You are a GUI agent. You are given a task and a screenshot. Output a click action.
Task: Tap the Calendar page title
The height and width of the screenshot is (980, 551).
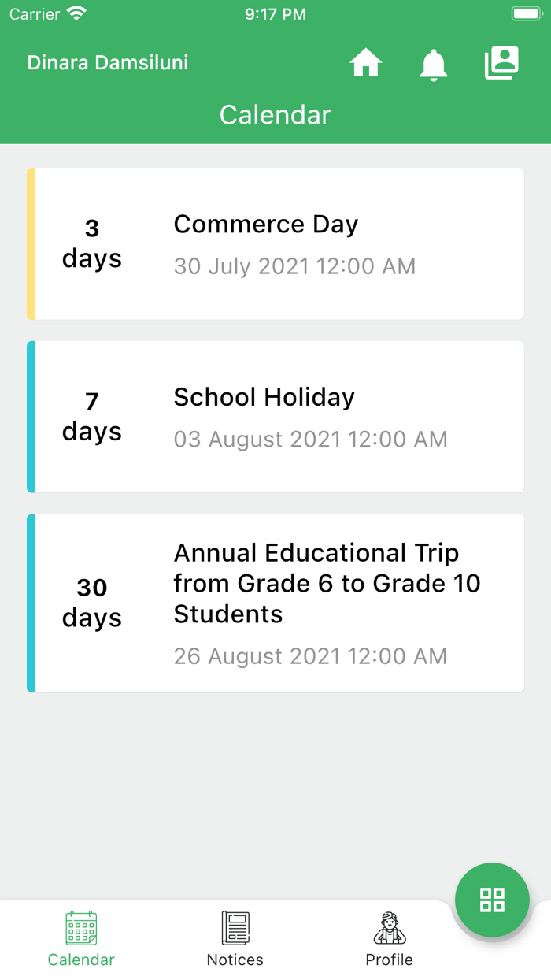click(x=275, y=115)
